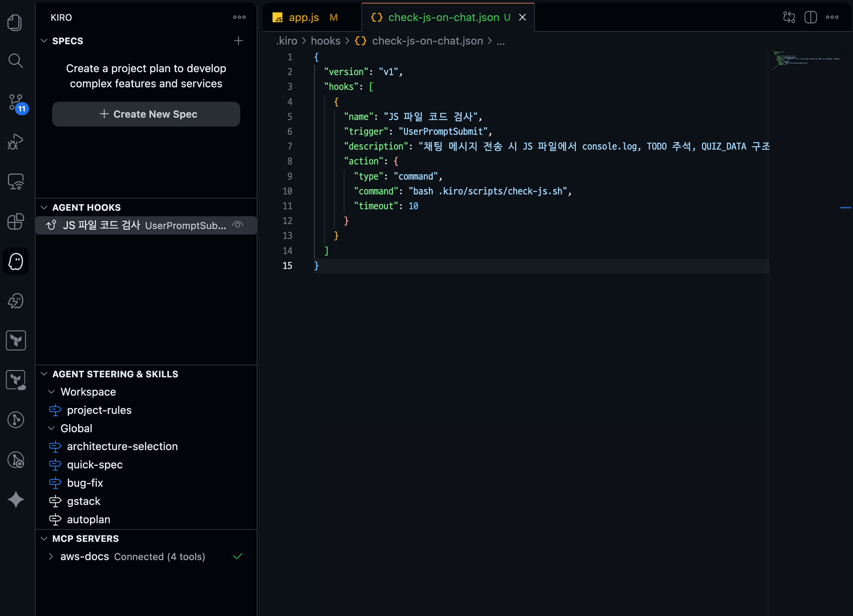853x616 pixels.
Task: Close the check-js-on-chat.json tab
Action: click(x=522, y=17)
